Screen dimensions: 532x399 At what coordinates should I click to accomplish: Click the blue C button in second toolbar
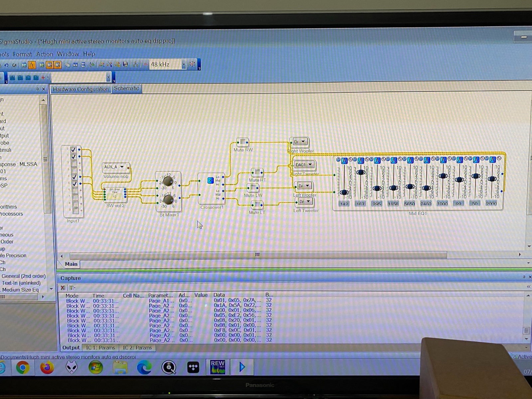[28, 78]
